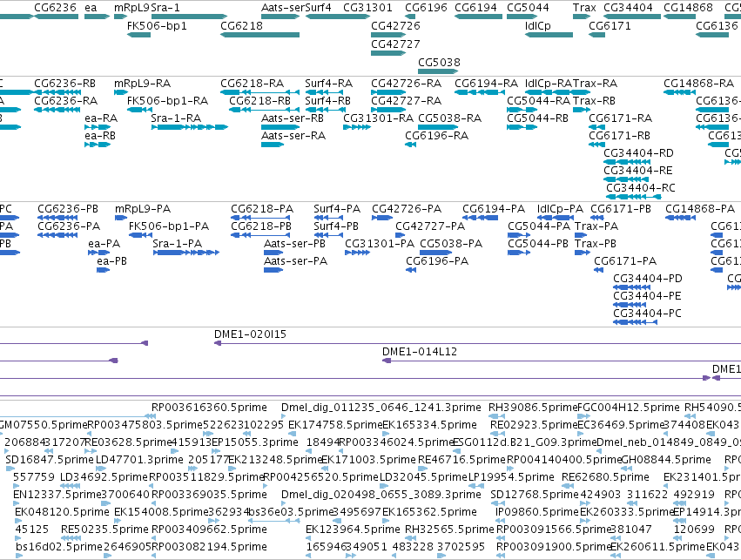Image resolution: width=741 pixels, height=560 pixels.
Task: Click the CG6236 gene label in top track
Action: coord(55,8)
